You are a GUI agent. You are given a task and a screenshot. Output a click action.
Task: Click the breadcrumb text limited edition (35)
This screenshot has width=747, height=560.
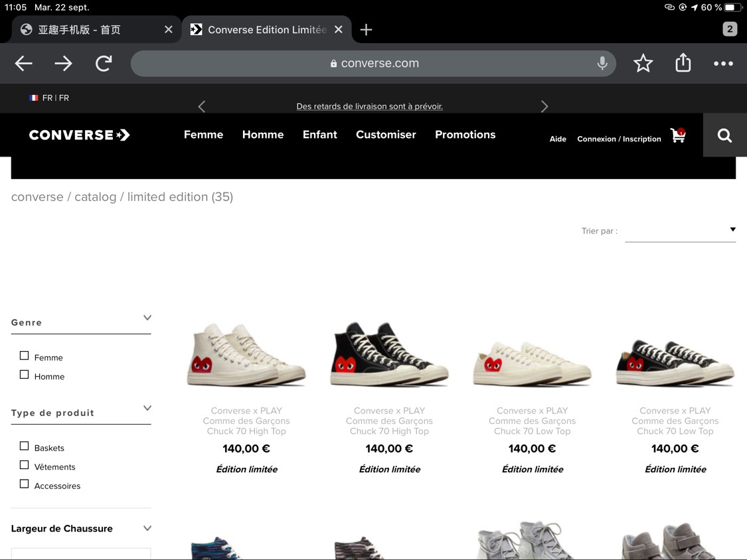pos(180,197)
